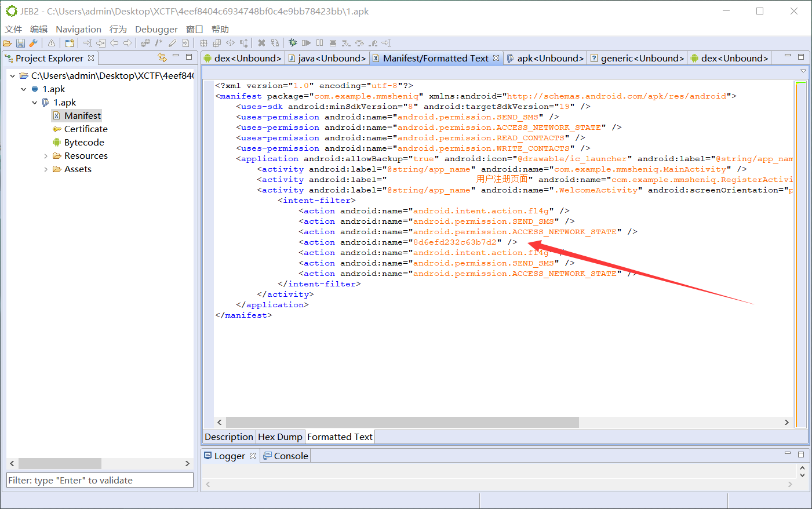Screen dimensions: 812x509
Task: Expand the Resources folder in tree
Action: click(46, 156)
